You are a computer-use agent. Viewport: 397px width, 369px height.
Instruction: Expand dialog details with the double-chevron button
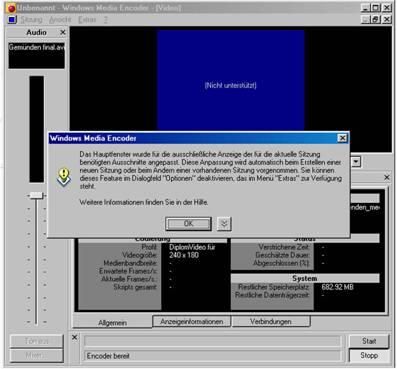224,224
